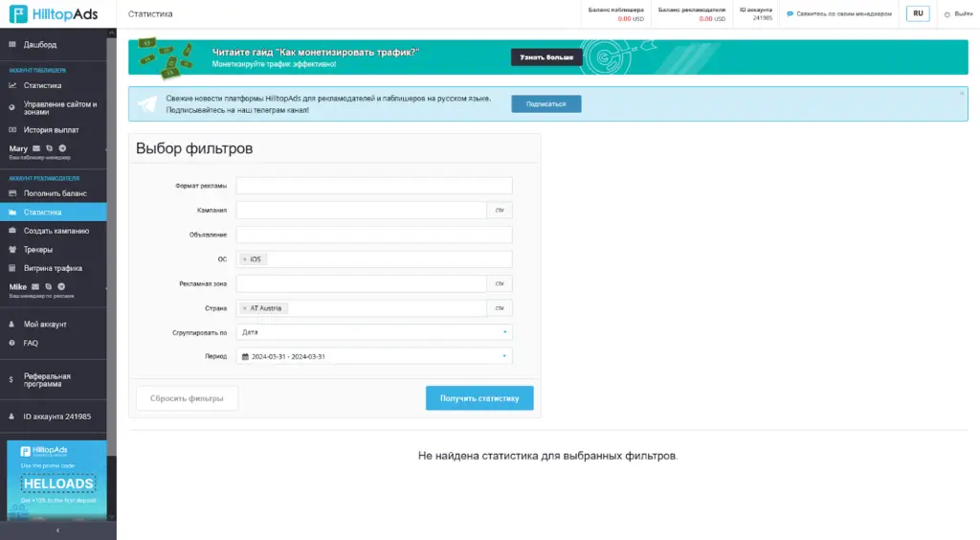Remove iOS tag from ОС filter
Screen dimensions: 980x540
tap(244, 259)
